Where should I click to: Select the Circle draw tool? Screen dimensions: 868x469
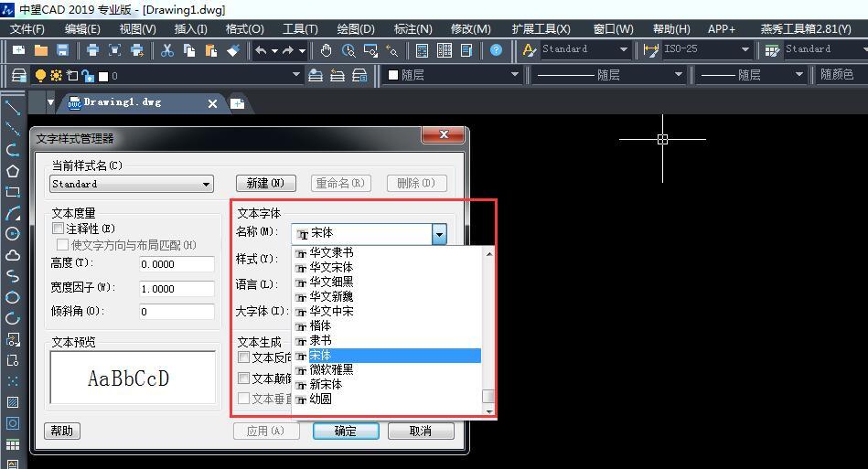tap(12, 234)
